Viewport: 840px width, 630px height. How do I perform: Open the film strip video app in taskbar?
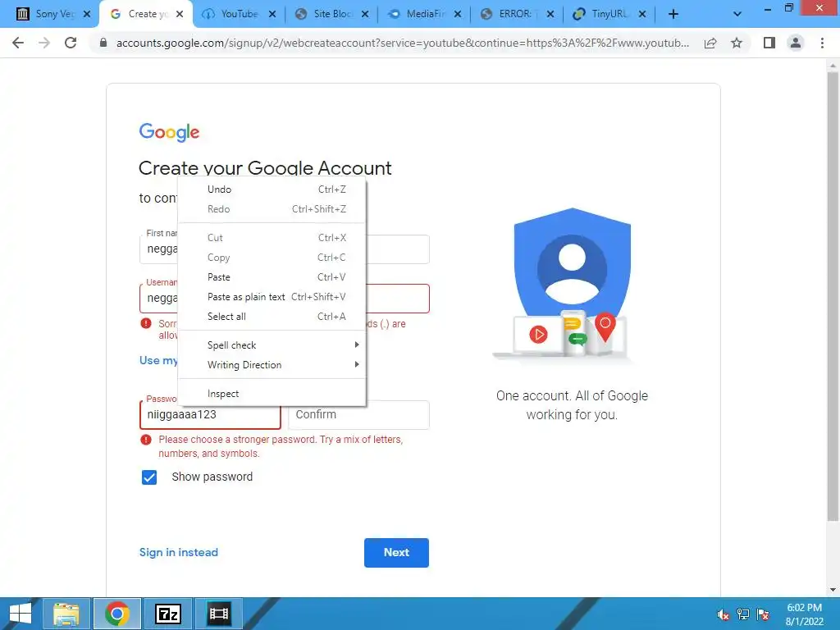click(x=218, y=614)
